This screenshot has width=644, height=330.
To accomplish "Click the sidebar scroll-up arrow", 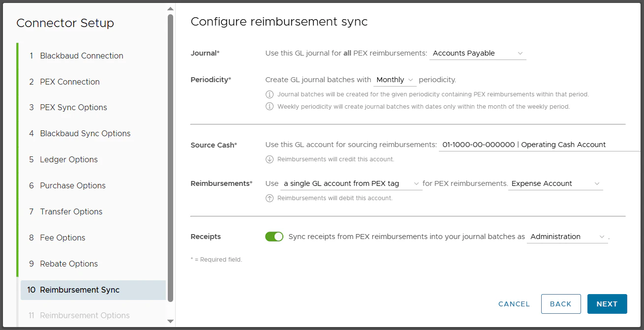I will click(170, 9).
